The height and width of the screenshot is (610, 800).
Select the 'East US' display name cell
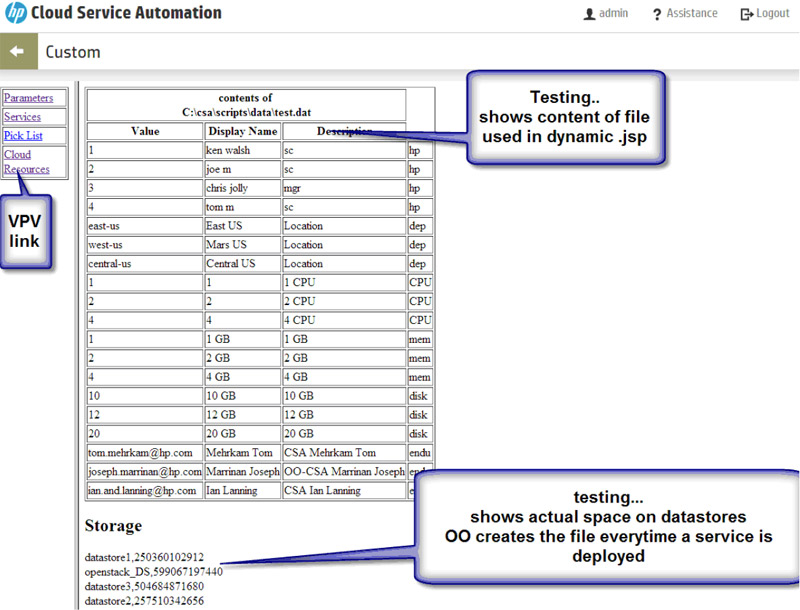[242, 225]
